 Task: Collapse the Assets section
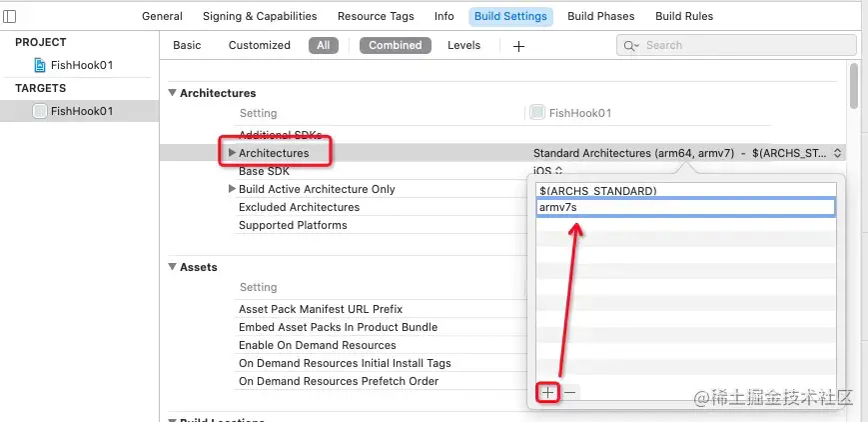pos(172,267)
